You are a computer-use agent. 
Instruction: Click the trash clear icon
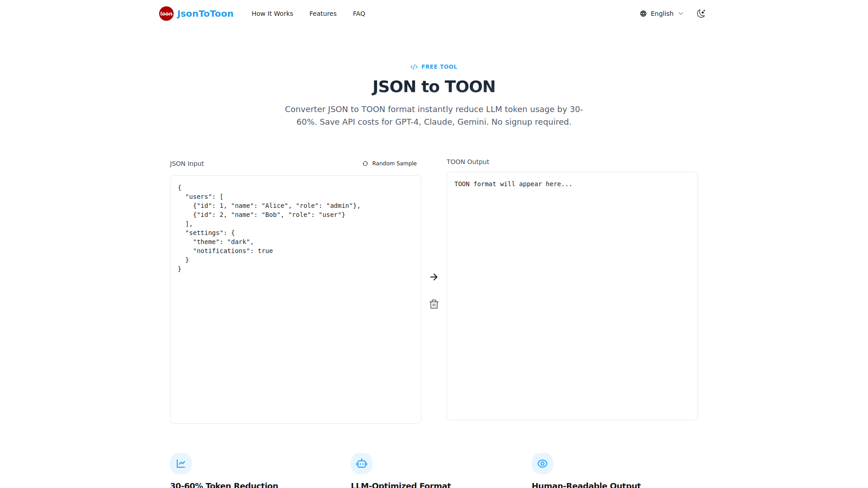(434, 304)
